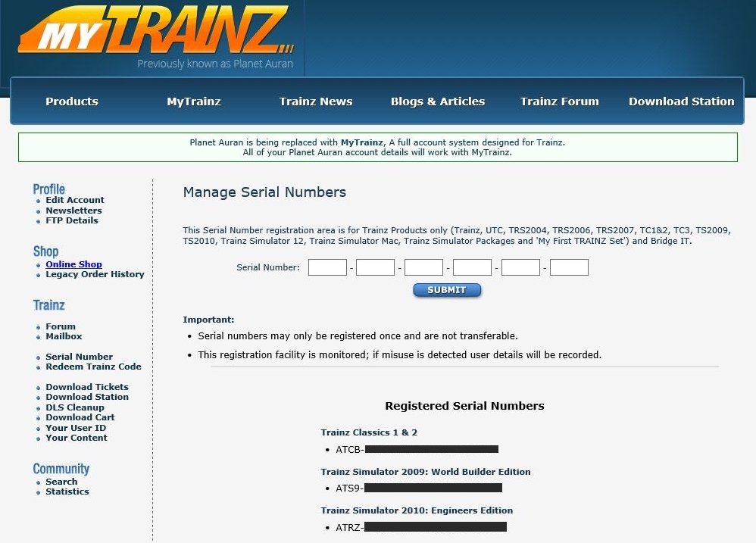Click the MyTrainz logo
The width and height of the screenshot is (756, 543).
click(156, 30)
